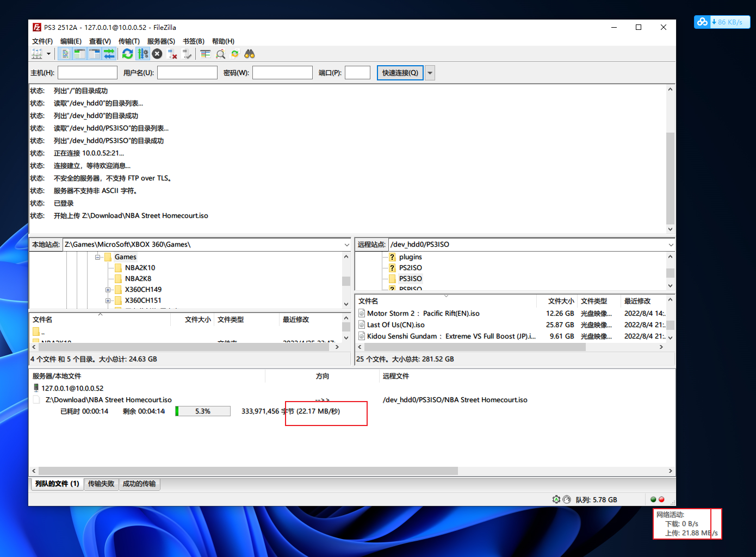Disconnect from the current server
This screenshot has height=557, width=756.
(172, 54)
